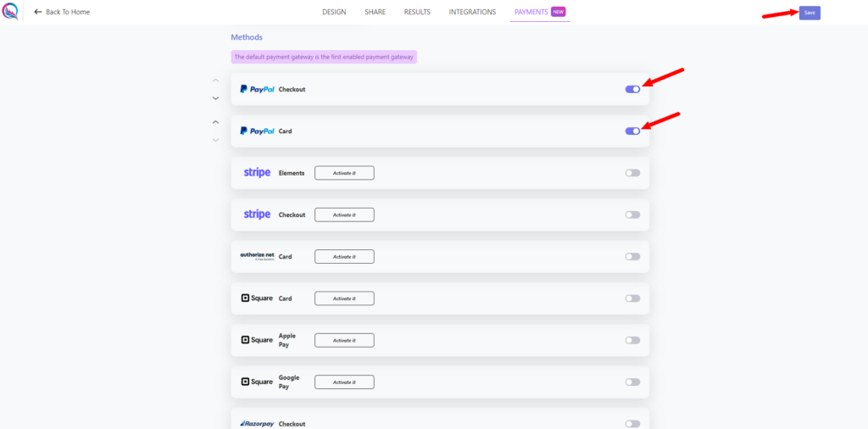868x429 pixels.
Task: Open the DESIGN tab
Action: (x=334, y=12)
